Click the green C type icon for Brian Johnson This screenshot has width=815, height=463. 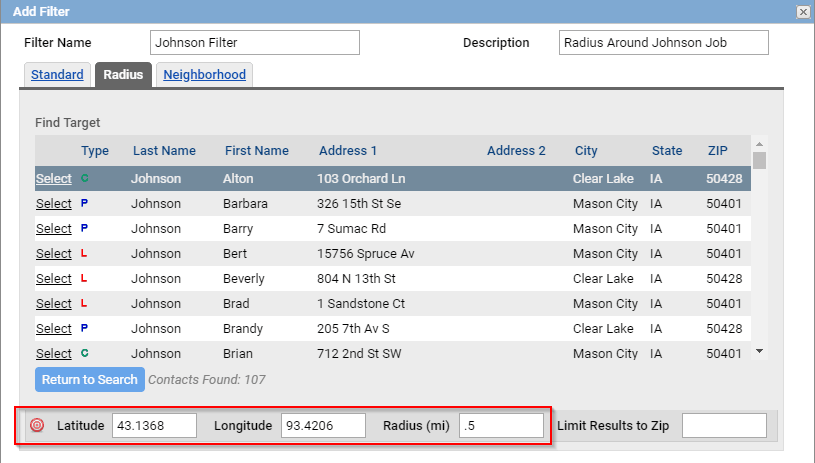click(x=84, y=353)
